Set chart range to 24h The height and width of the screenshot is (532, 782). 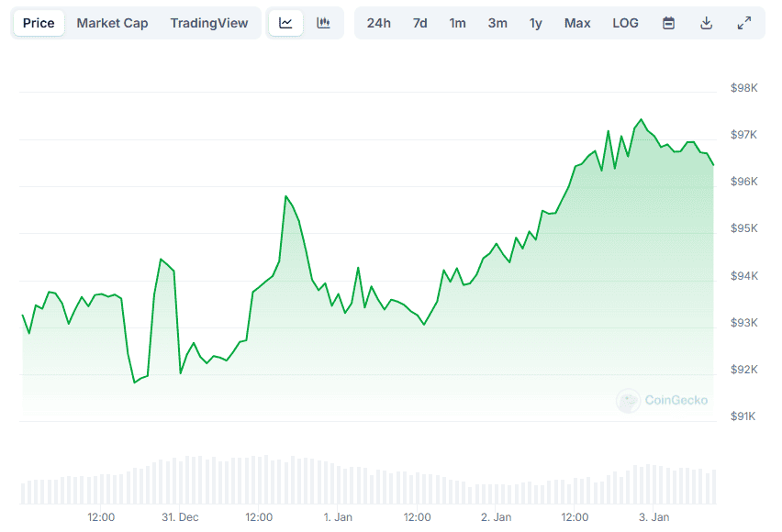tap(378, 23)
